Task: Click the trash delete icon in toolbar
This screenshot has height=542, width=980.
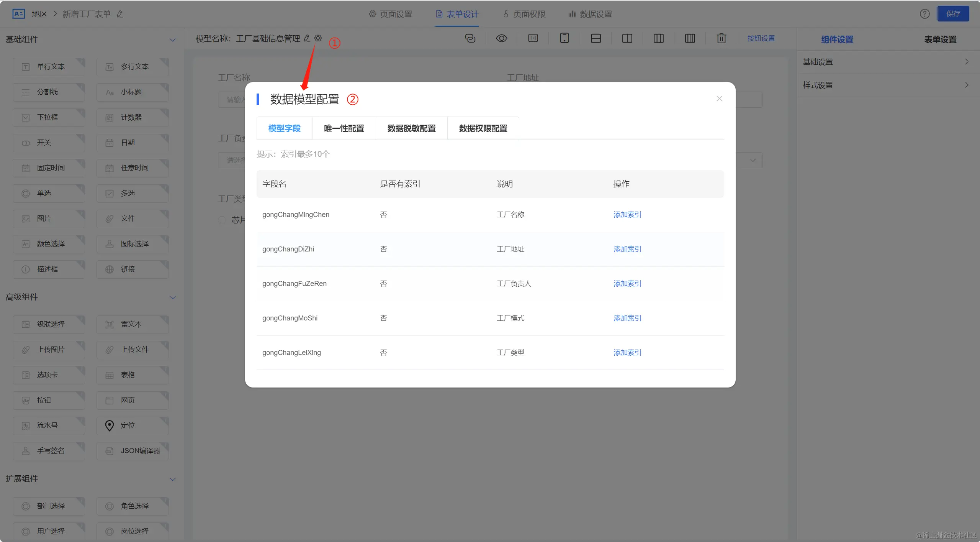Action: coord(721,38)
